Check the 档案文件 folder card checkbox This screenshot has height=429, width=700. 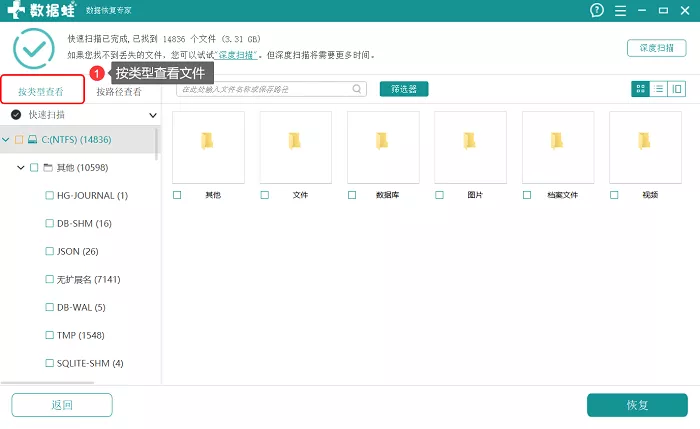[x=527, y=195]
